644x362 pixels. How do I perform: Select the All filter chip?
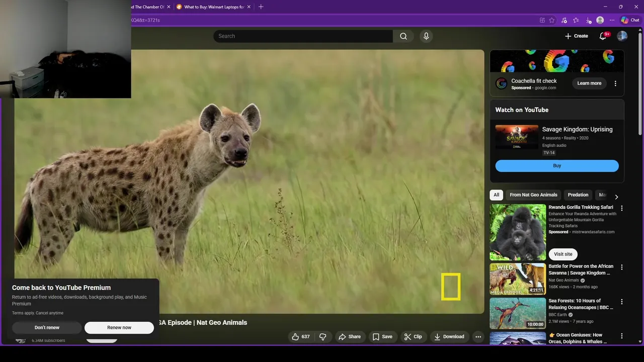pos(496,195)
